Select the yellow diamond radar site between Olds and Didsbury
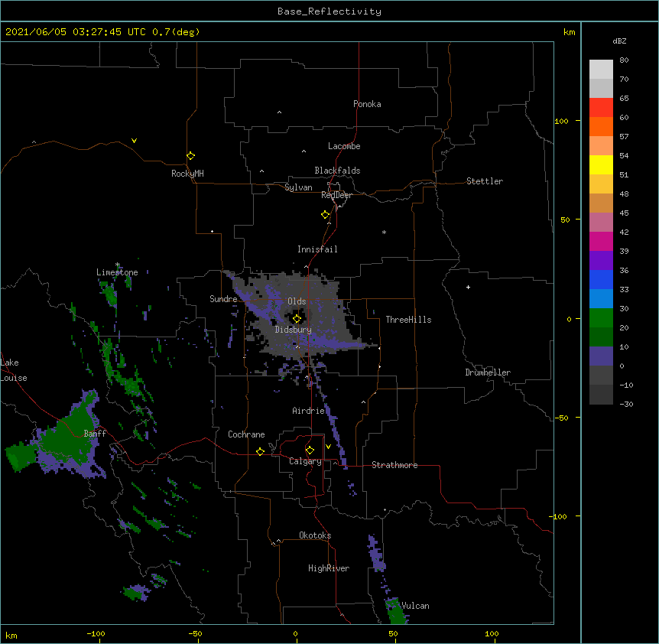 [297, 319]
